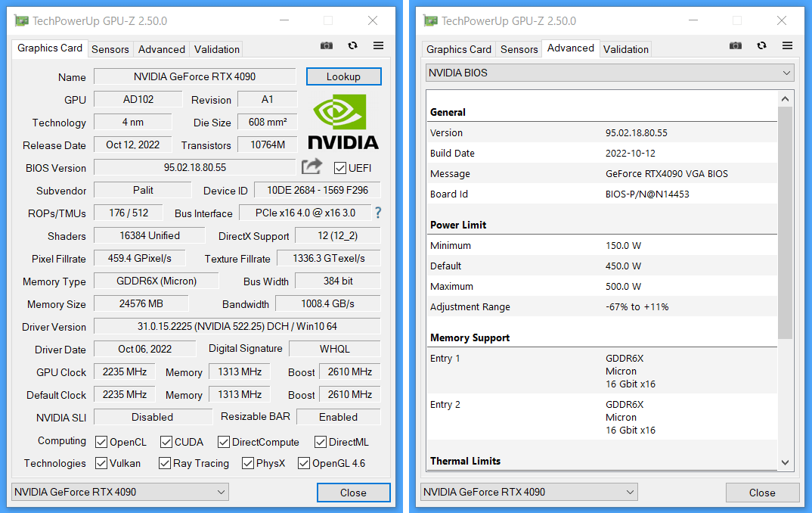Click Close button in the left window
This screenshot has height=513, width=812.
pyautogui.click(x=353, y=493)
